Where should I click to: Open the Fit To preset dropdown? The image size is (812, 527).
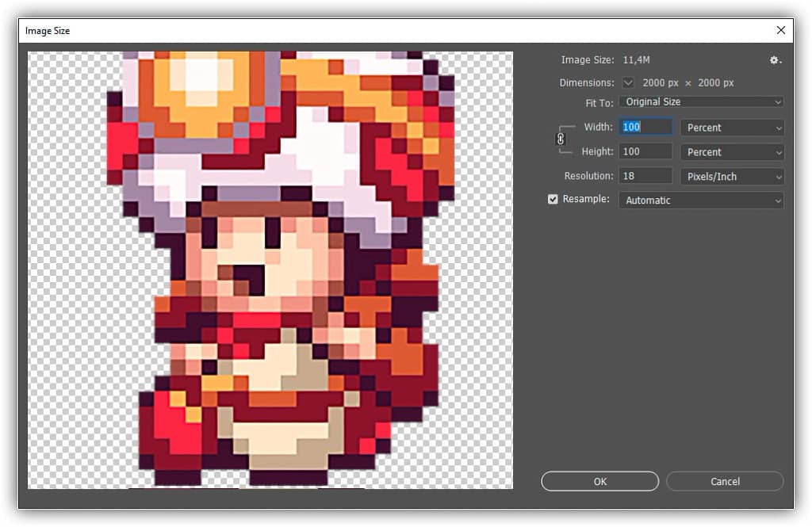(x=701, y=102)
